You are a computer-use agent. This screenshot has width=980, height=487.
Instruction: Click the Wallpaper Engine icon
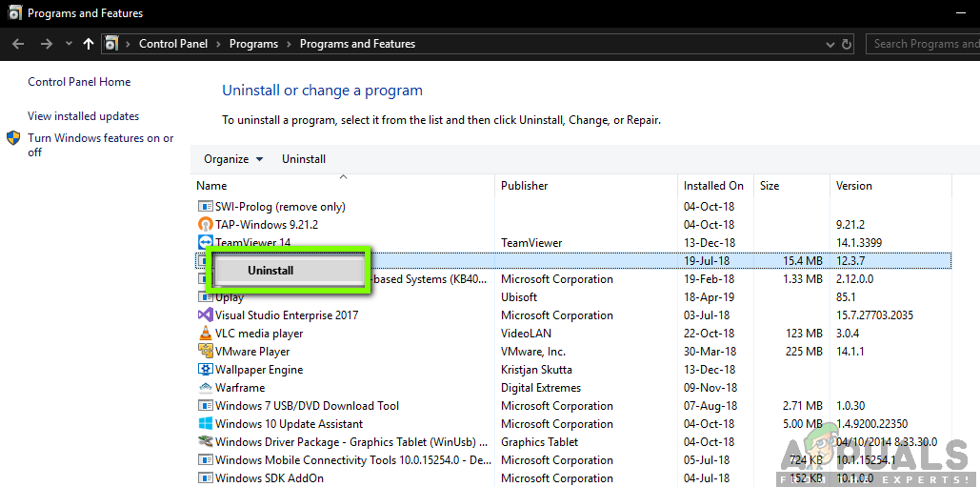coord(205,370)
